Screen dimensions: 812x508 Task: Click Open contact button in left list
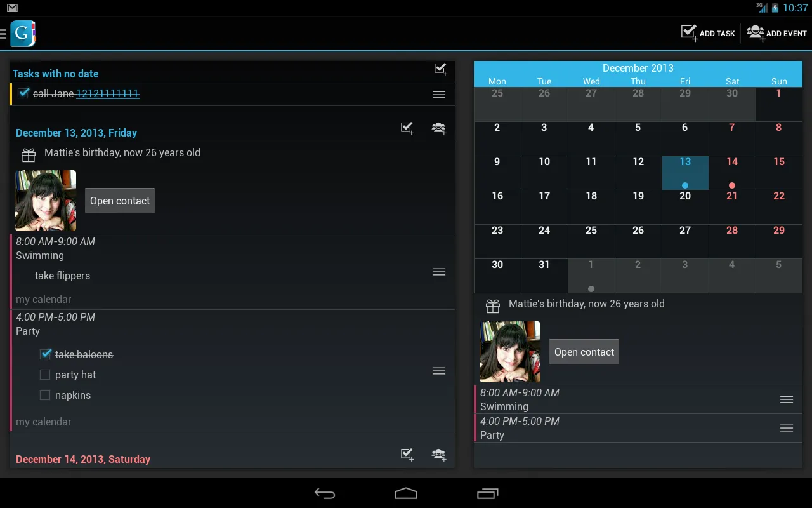click(120, 201)
